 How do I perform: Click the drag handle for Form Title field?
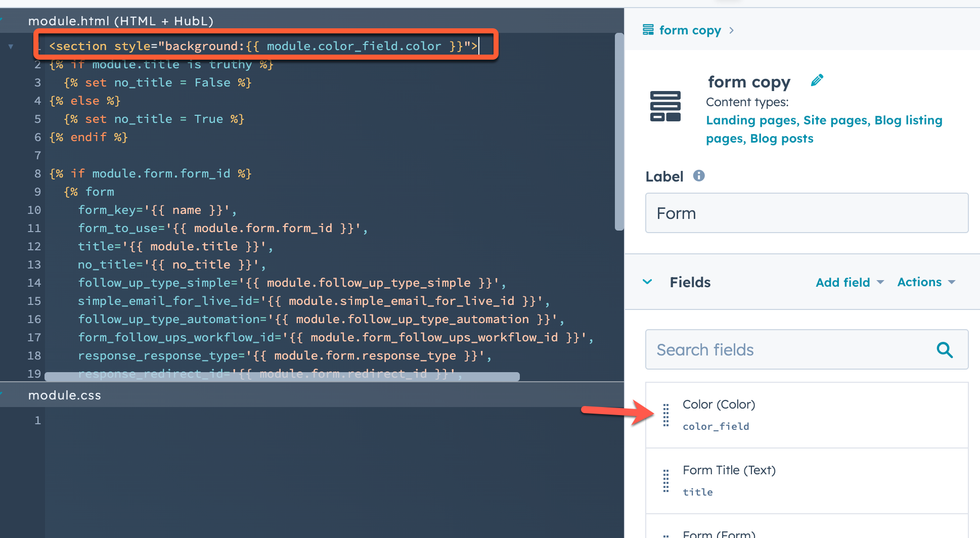666,481
